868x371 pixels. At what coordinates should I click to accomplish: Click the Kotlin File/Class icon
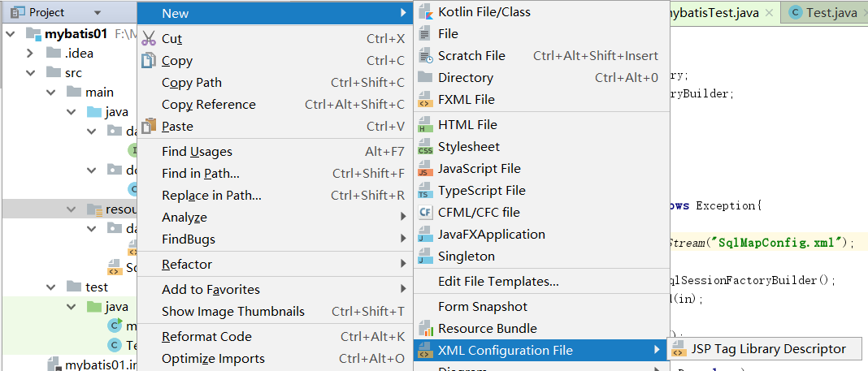(x=425, y=12)
